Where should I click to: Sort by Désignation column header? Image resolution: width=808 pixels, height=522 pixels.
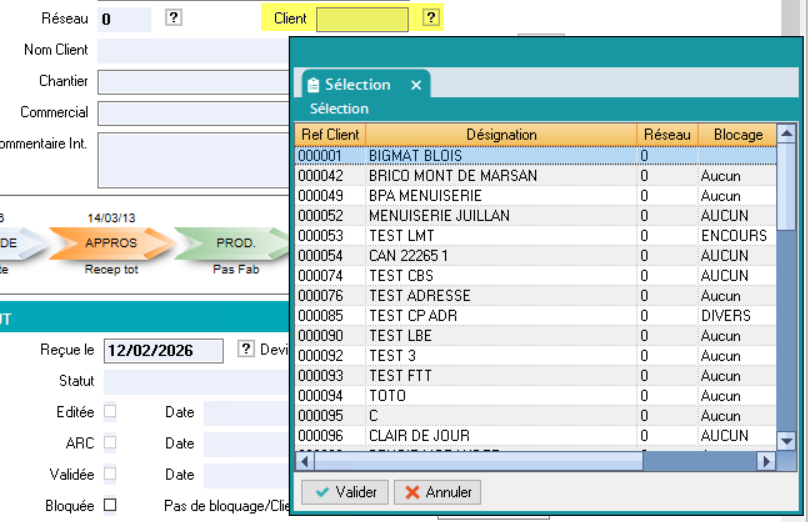pos(501,134)
